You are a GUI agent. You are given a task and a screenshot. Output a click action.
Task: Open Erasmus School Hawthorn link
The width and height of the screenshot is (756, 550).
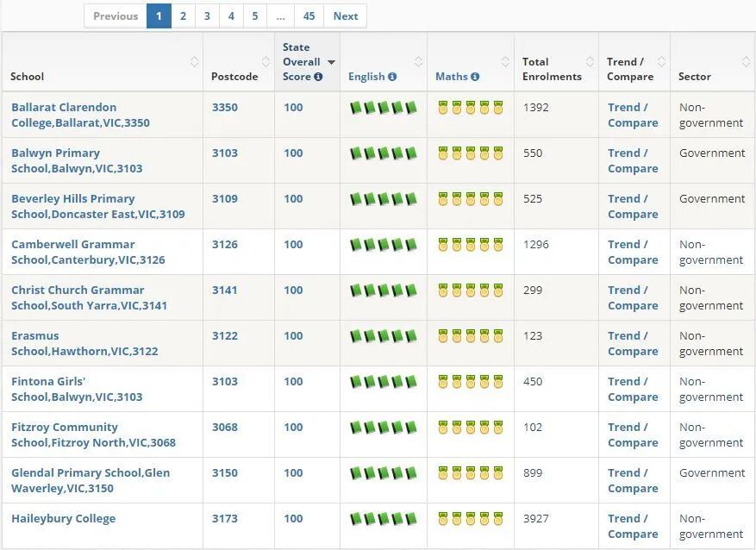click(84, 343)
